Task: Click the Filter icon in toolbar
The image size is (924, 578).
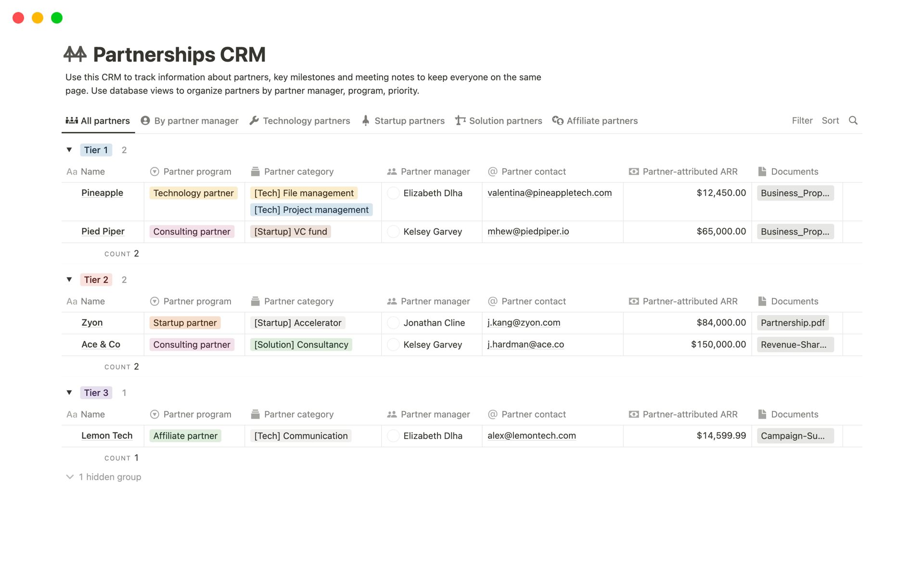Action: pos(801,120)
